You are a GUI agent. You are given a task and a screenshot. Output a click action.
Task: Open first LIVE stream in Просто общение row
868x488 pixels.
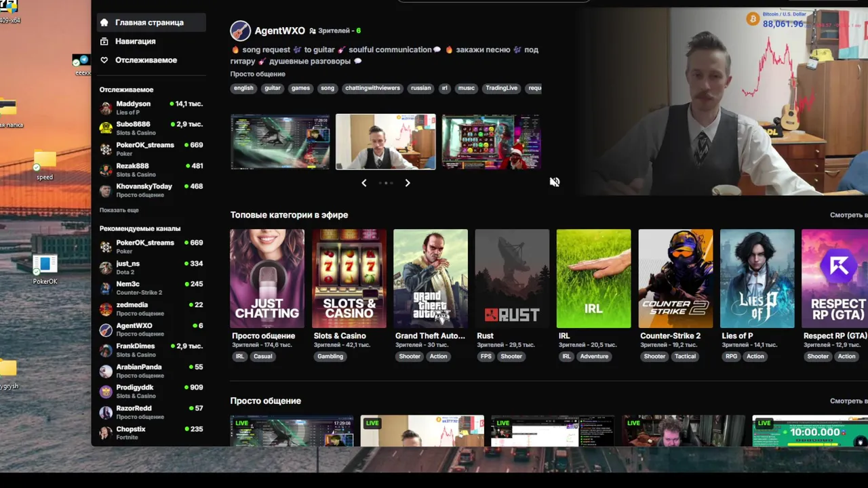[x=292, y=431]
